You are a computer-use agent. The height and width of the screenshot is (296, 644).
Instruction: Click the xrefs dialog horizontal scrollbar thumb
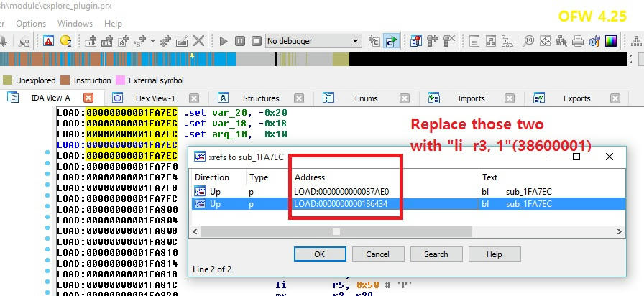[336, 232]
